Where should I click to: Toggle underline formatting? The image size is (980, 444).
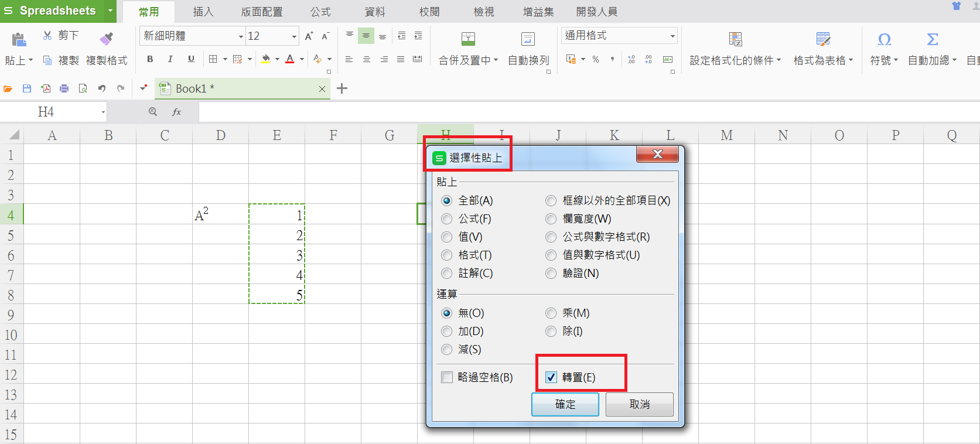coord(191,59)
